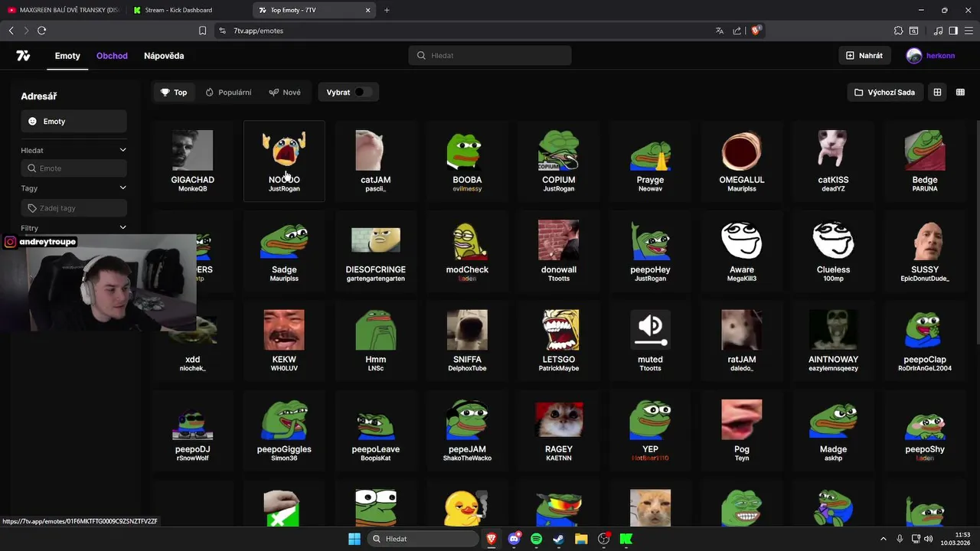
Task: Open the herkonn profile link
Action: 930,56
